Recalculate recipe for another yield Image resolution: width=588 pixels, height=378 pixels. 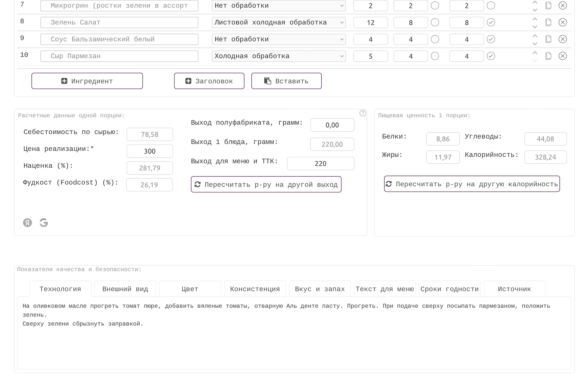point(266,184)
